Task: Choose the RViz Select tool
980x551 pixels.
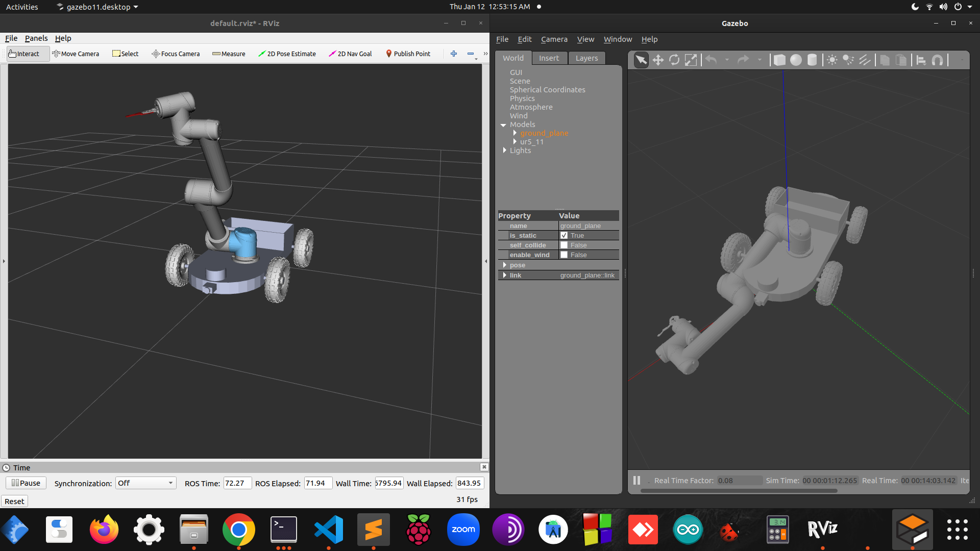Action: pyautogui.click(x=125, y=54)
